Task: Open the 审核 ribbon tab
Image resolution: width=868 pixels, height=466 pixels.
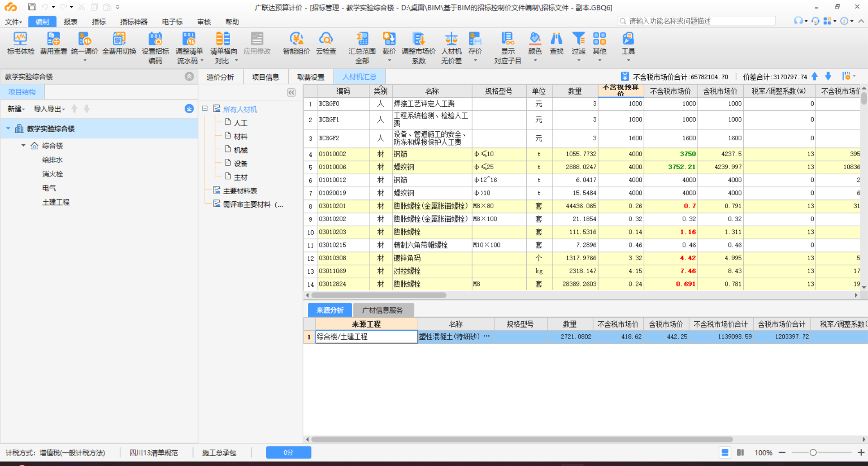Action: [x=204, y=22]
